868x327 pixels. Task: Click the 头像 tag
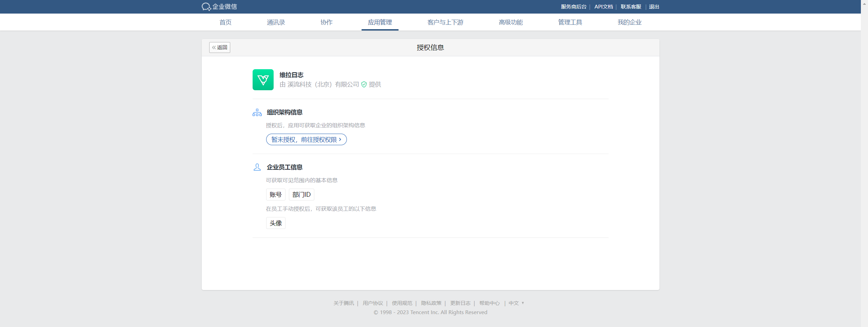[x=276, y=223]
